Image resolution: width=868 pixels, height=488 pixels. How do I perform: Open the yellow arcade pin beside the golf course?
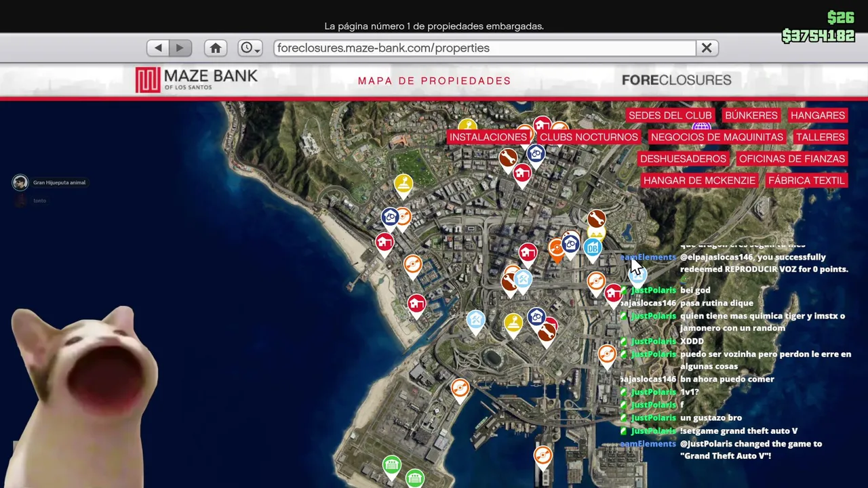pyautogui.click(x=403, y=184)
